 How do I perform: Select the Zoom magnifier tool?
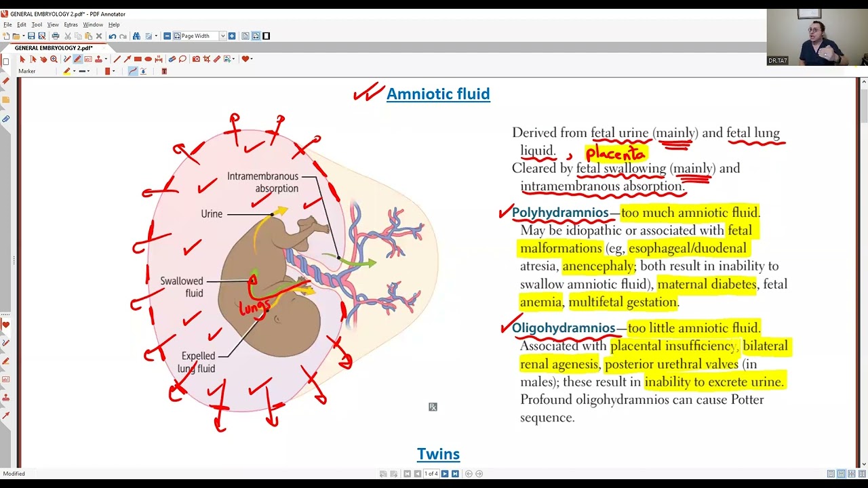click(x=54, y=59)
